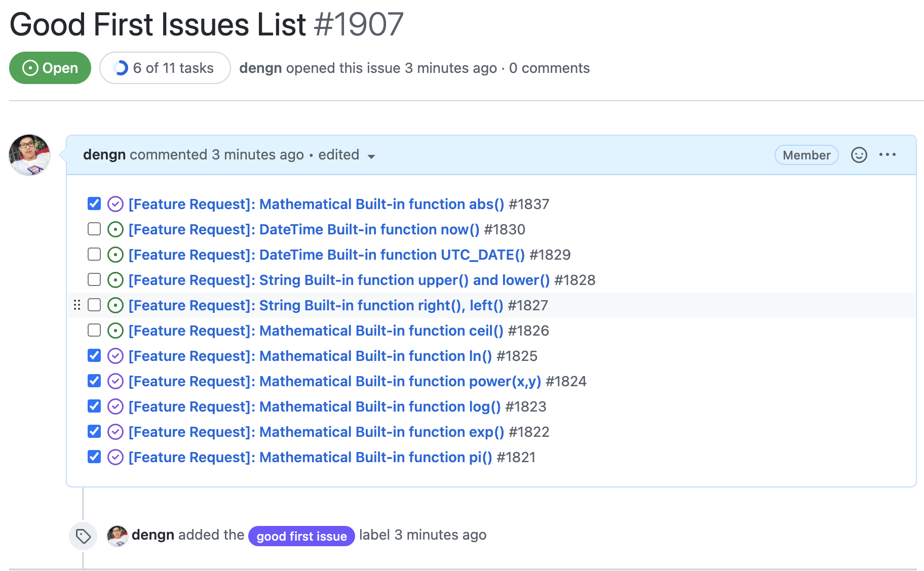Viewport: 924px width, 571px height.
Task: Click the open-issue icon beside ceil() #1826
Action: point(115,331)
